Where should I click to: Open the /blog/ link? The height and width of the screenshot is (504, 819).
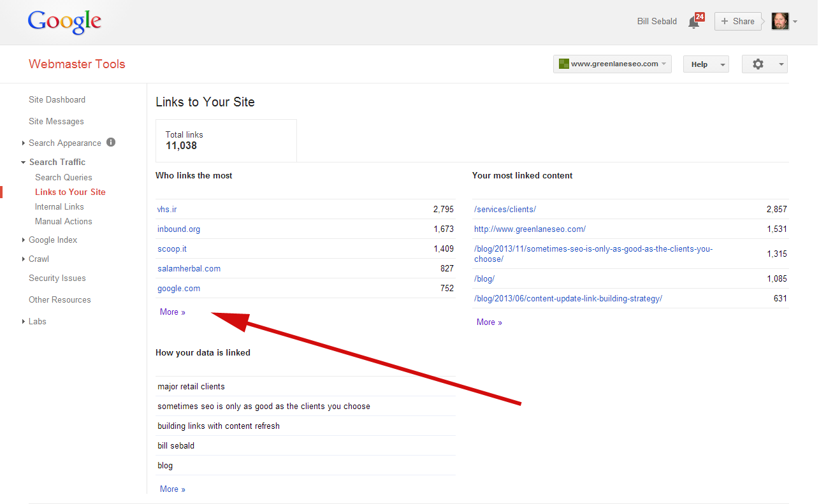[484, 278]
